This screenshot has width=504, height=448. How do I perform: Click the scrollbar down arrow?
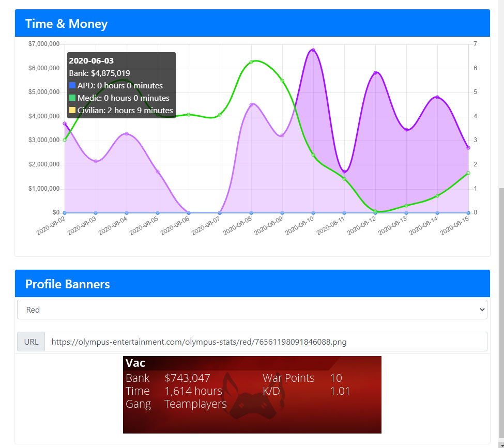click(x=501, y=445)
